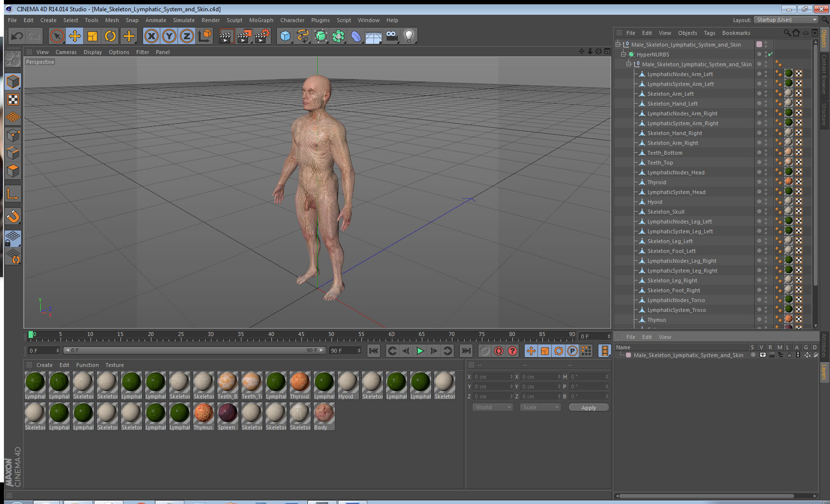Open the MoGraph menu
Viewport: 830px width, 504px height.
tap(261, 20)
